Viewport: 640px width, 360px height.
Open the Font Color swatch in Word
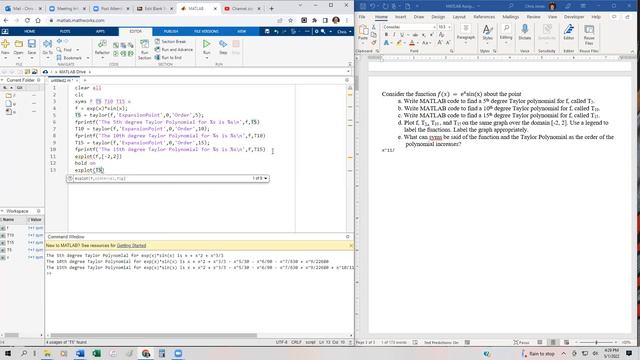pyautogui.click(x=412, y=42)
